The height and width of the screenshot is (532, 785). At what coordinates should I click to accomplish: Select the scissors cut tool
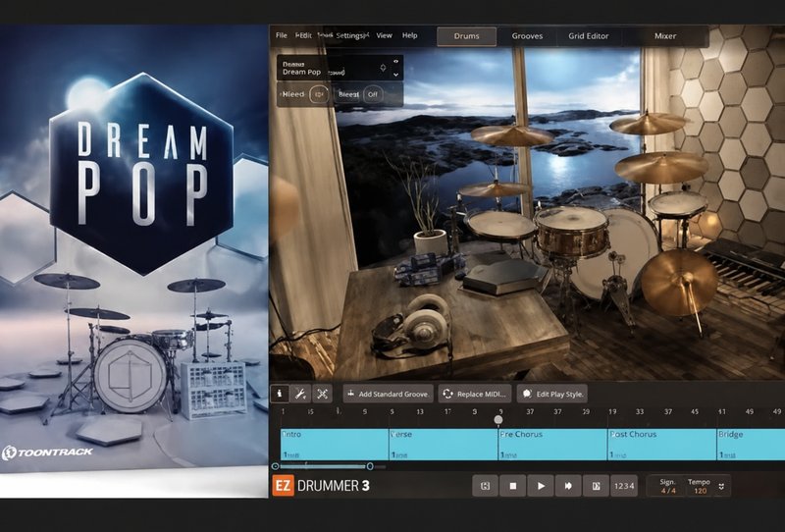[x=322, y=394]
